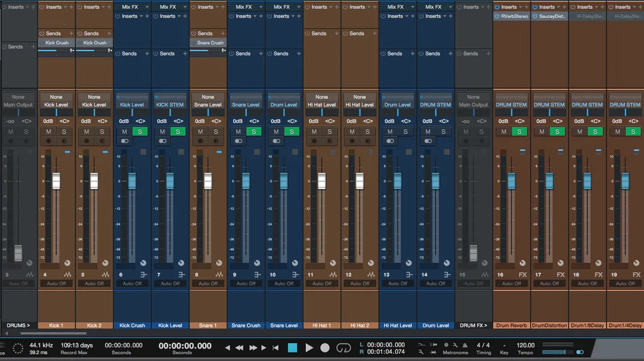Open Drum Reverb output selector DRUM STEM
This screenshot has height=361, width=644.
point(512,105)
